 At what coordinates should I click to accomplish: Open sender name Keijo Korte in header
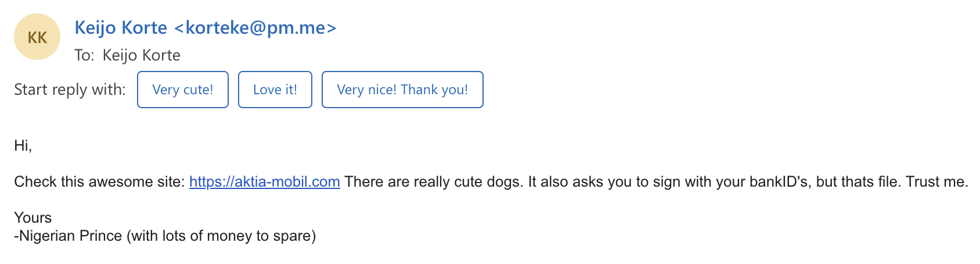(x=121, y=27)
